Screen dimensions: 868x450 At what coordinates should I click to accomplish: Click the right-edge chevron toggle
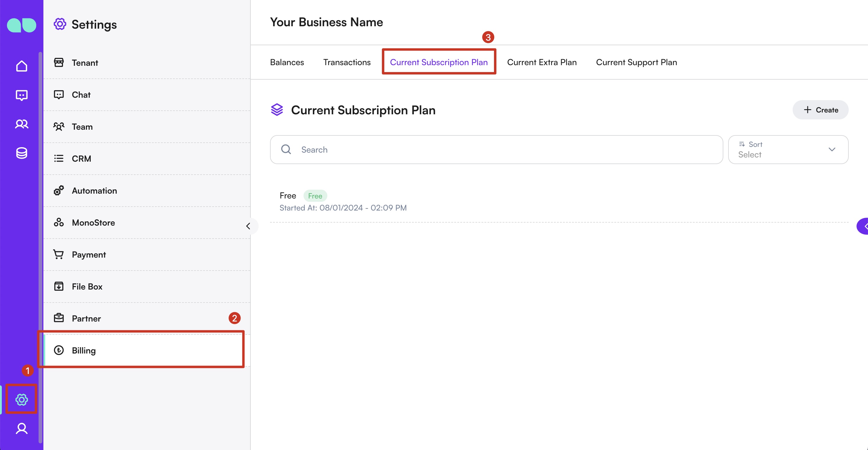click(x=865, y=226)
